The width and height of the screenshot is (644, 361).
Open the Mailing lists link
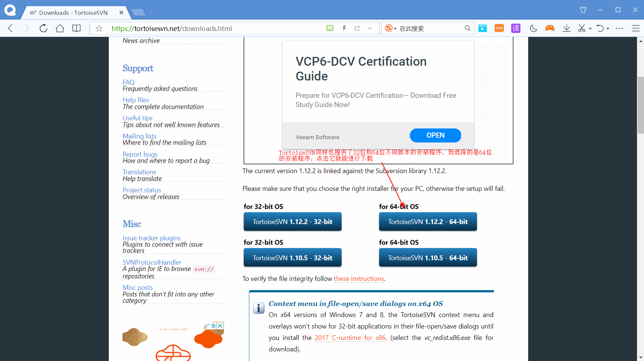click(x=139, y=136)
